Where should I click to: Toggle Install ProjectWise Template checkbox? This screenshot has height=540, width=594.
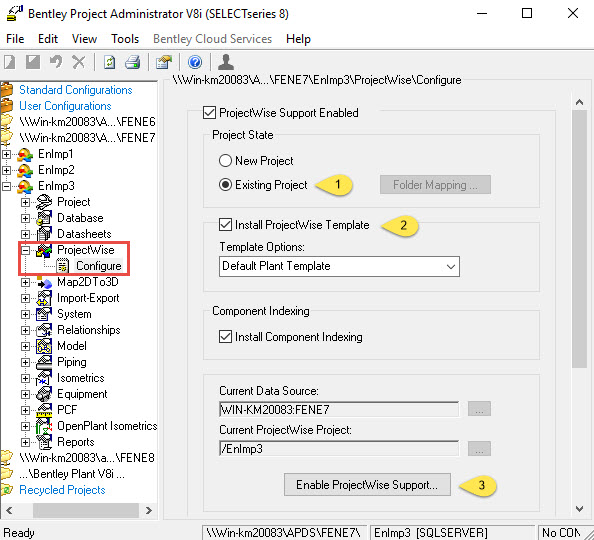tap(225, 225)
